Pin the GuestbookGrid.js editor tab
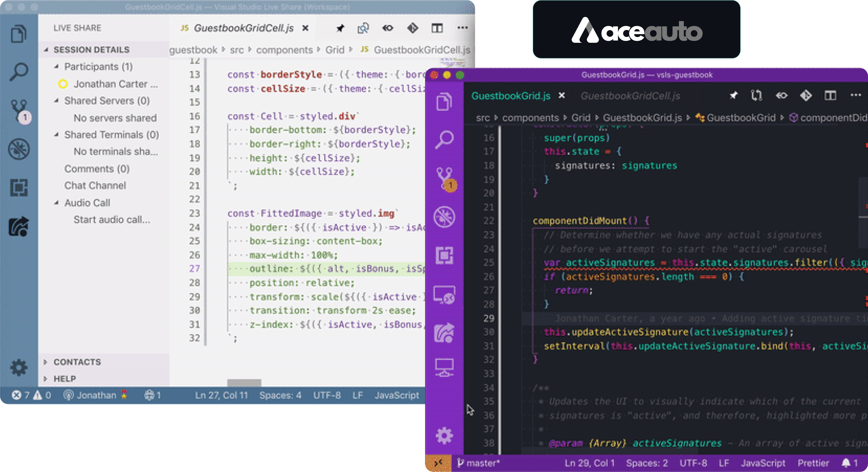868x472 pixels. point(734,96)
